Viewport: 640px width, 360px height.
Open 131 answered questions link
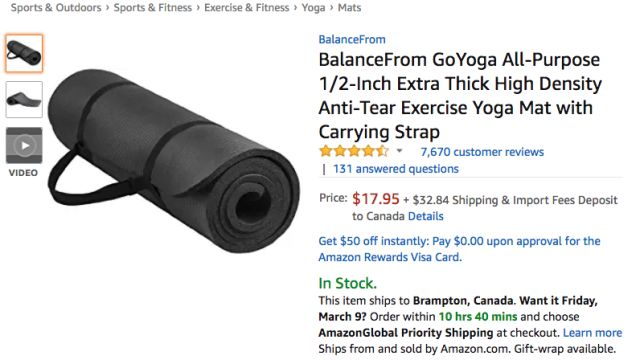coord(396,169)
